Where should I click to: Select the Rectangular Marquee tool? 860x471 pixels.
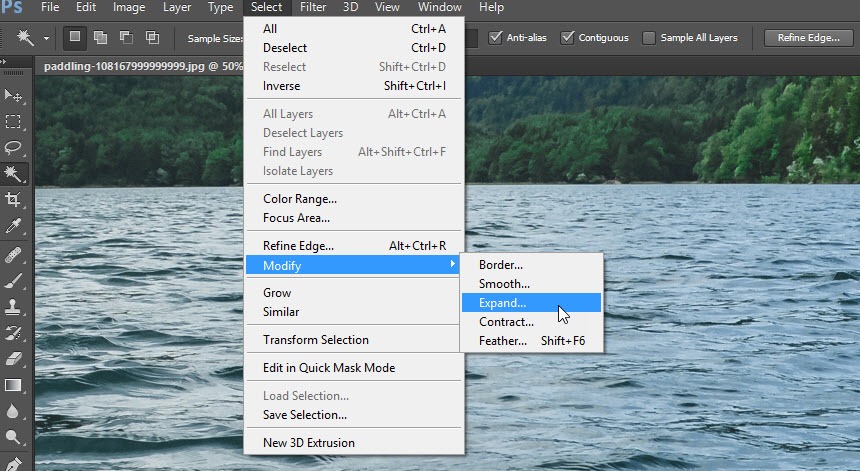pyautogui.click(x=14, y=122)
